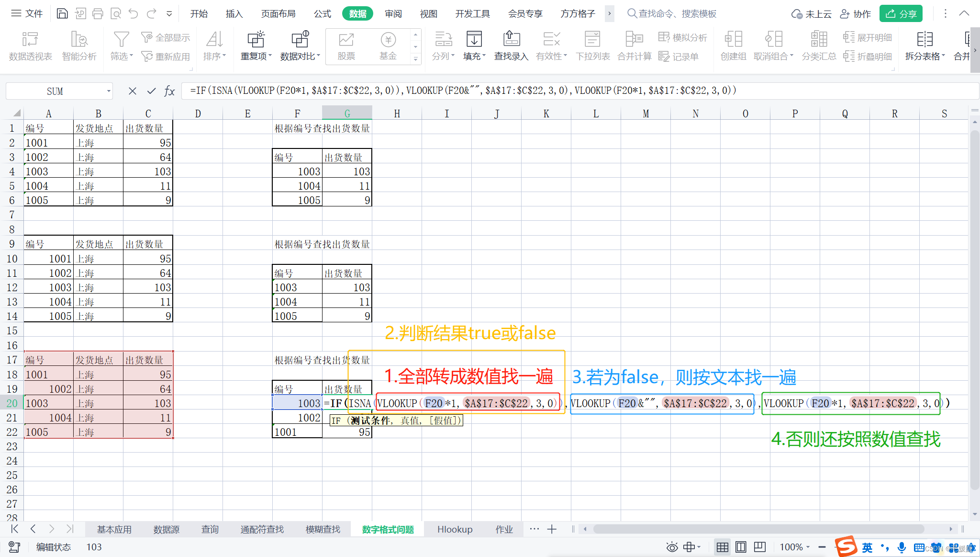Click the 合并计算 consolidate tool
The image size is (980, 557).
[635, 46]
